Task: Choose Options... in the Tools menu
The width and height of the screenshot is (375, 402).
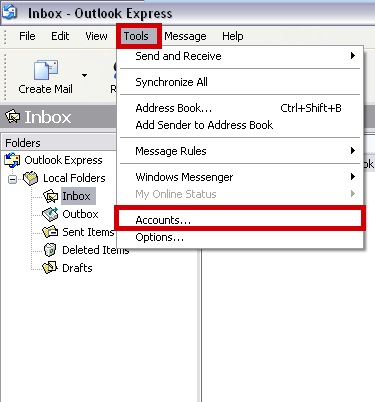Action: [240, 237]
